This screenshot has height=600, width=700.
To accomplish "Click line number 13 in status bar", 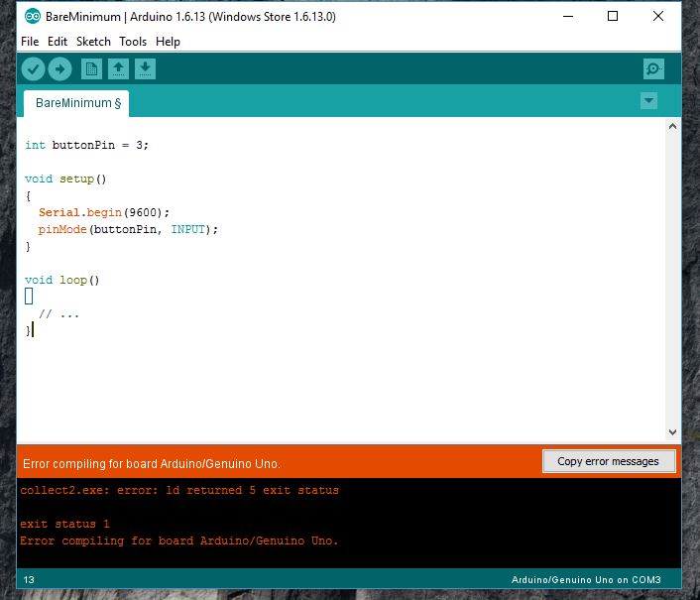I will (x=29, y=579).
